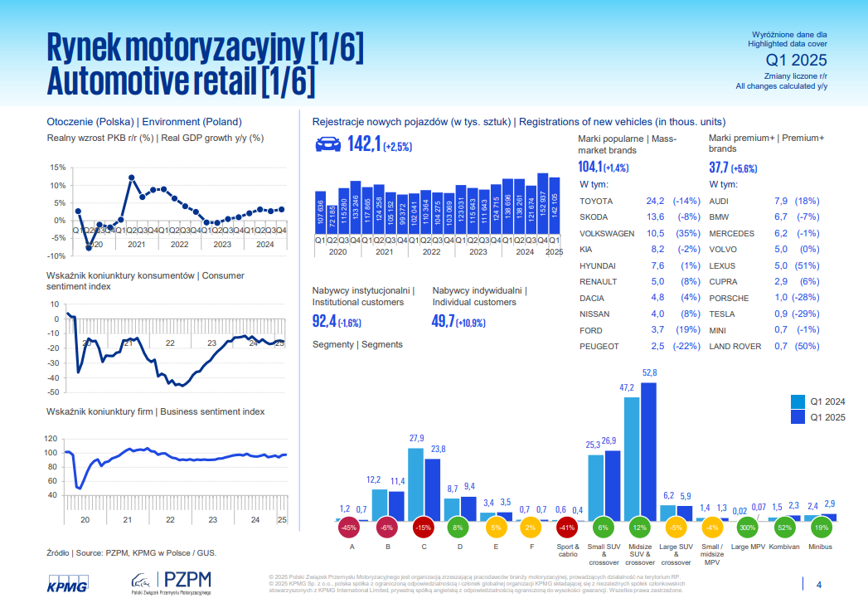The image size is (868, 603).
Task: Select the -15% badge for segment C
Action: pyautogui.click(x=423, y=528)
